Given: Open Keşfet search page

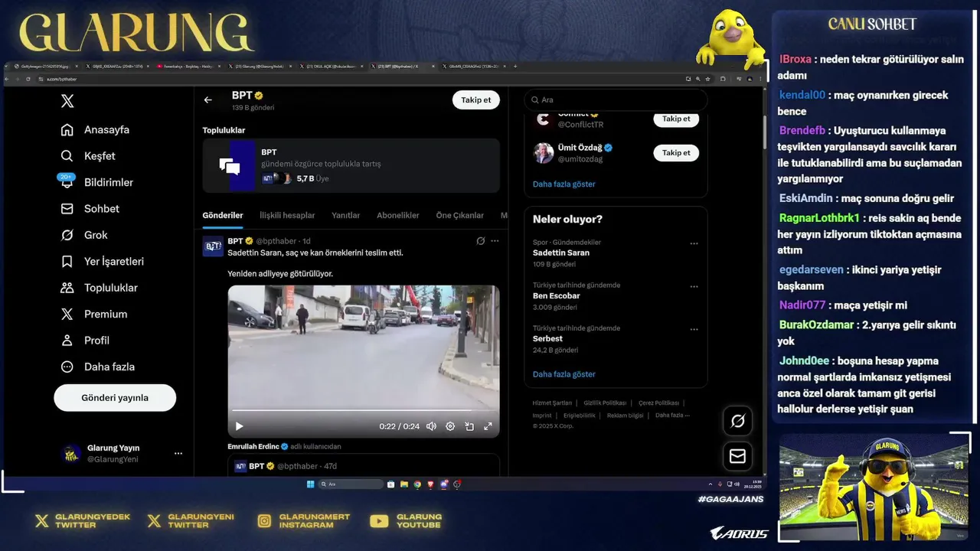Looking at the screenshot, I should pyautogui.click(x=89, y=156).
